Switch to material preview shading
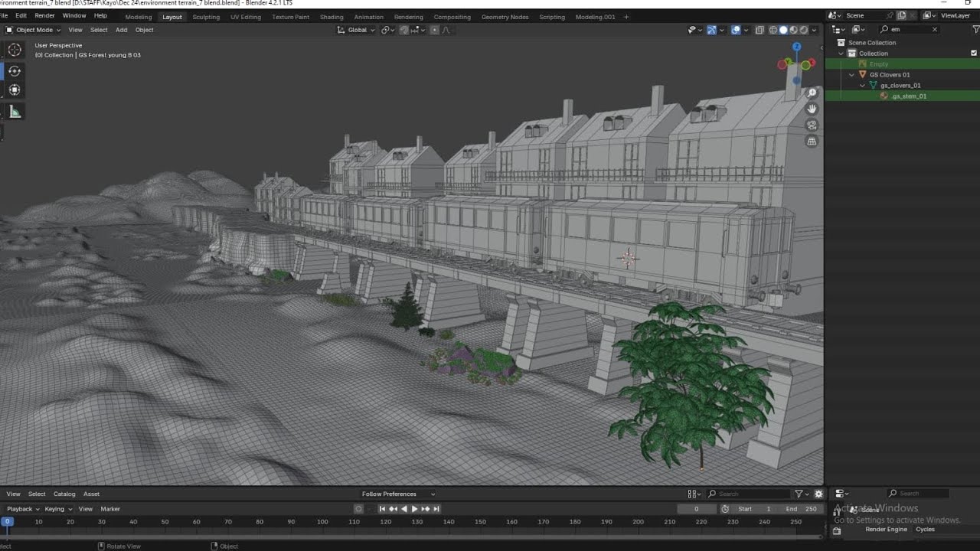Image resolution: width=980 pixels, height=551 pixels. click(x=794, y=30)
